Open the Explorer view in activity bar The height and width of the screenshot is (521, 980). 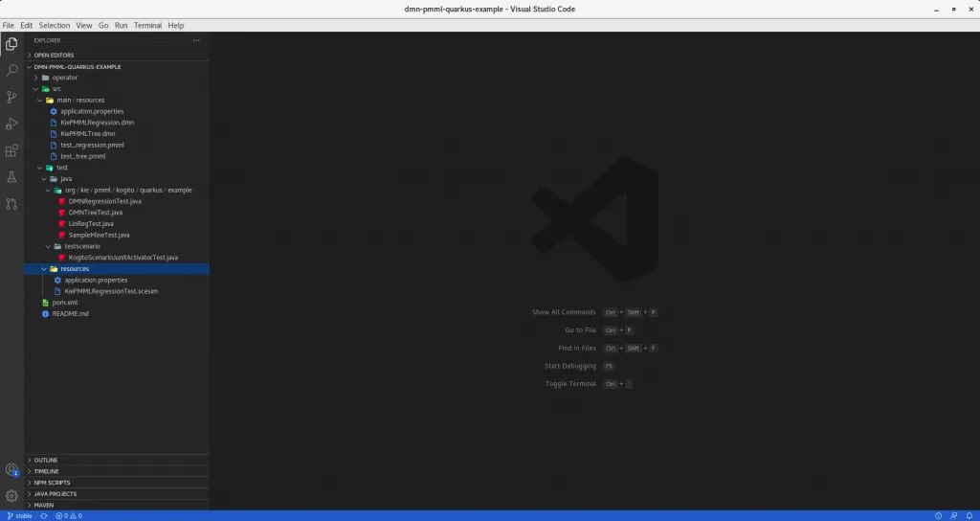click(x=11, y=44)
